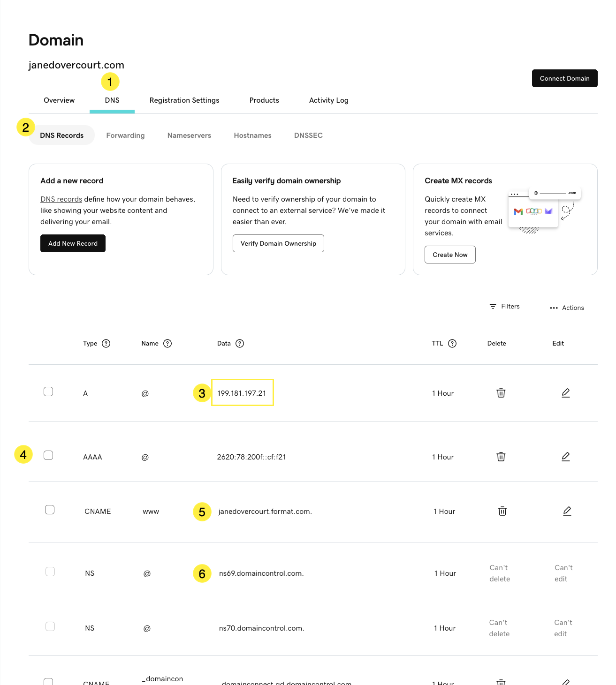Delete the A record with trash icon

tap(501, 393)
